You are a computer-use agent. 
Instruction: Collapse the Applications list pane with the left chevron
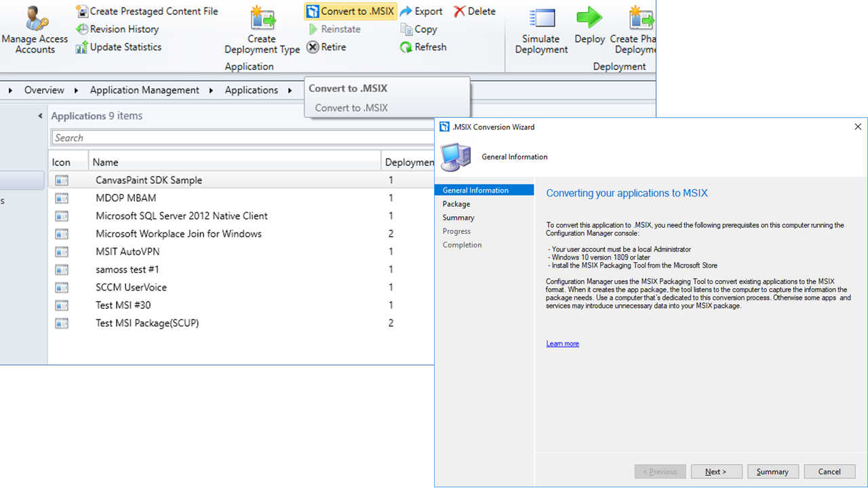click(39, 115)
